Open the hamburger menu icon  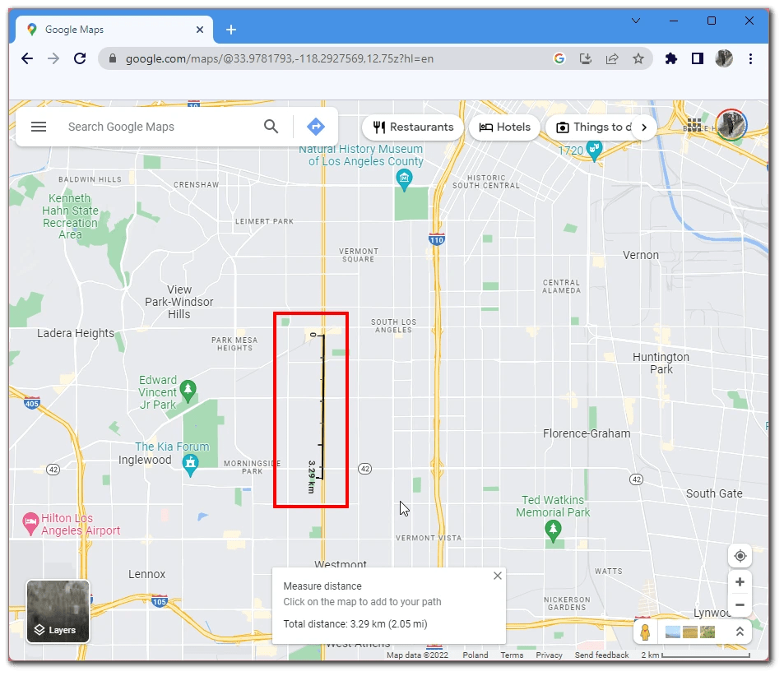[x=39, y=127]
